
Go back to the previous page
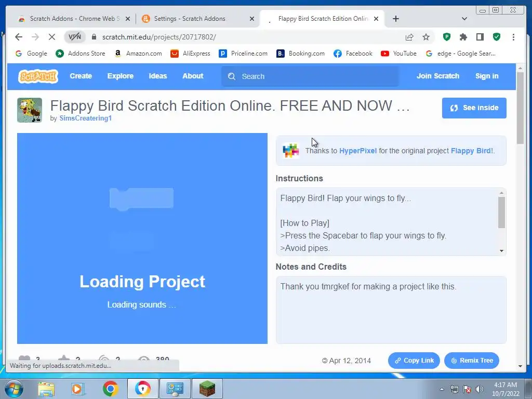point(19,37)
